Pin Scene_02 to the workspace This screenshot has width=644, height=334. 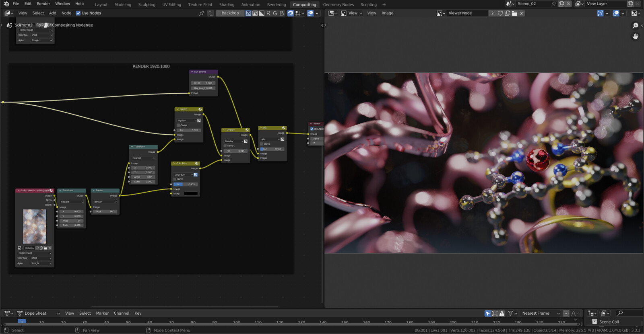click(554, 4)
